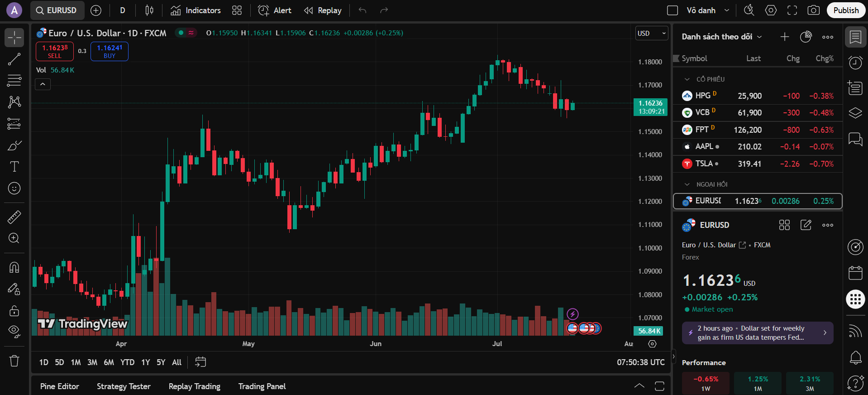Open chart settings hexagon icon
Image resolution: width=868 pixels, height=395 pixels.
pos(771,10)
